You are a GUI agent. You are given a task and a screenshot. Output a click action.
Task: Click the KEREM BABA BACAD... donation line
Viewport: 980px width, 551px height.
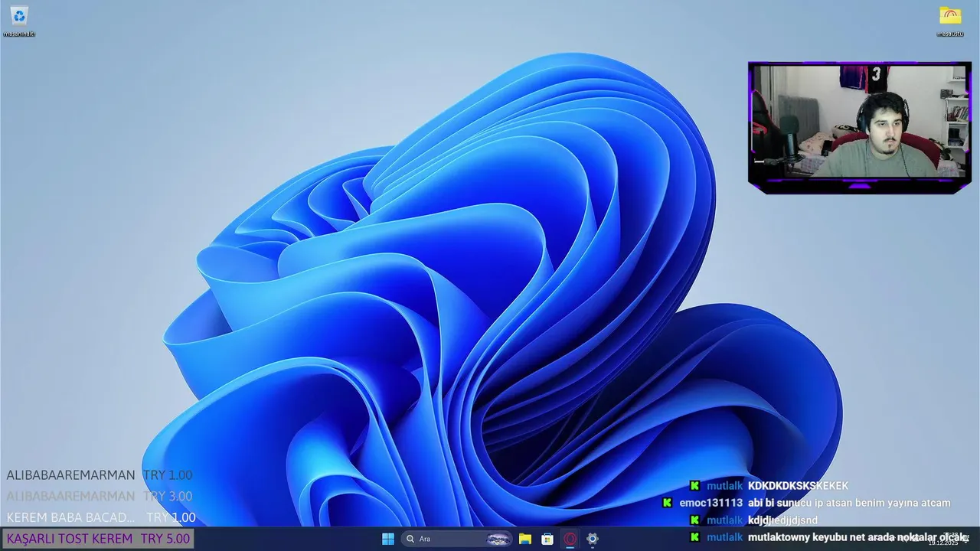coord(101,517)
